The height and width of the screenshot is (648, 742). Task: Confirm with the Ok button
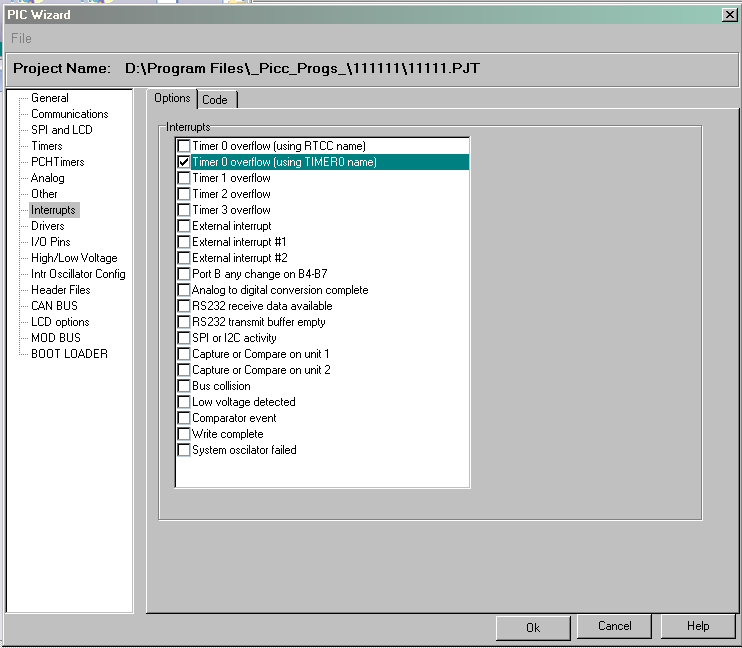click(x=533, y=627)
